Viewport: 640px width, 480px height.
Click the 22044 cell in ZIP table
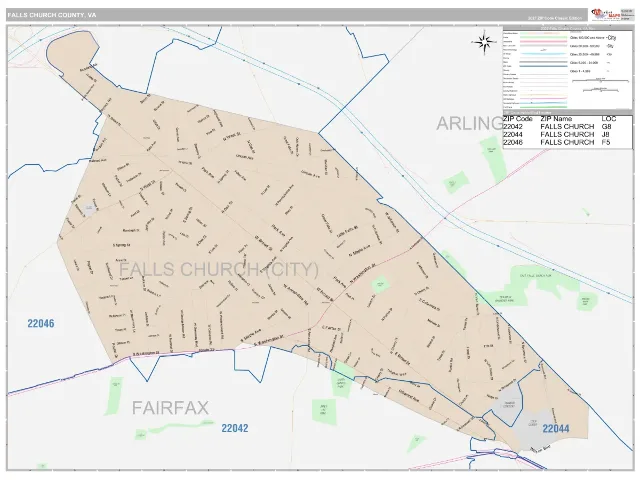513,134
